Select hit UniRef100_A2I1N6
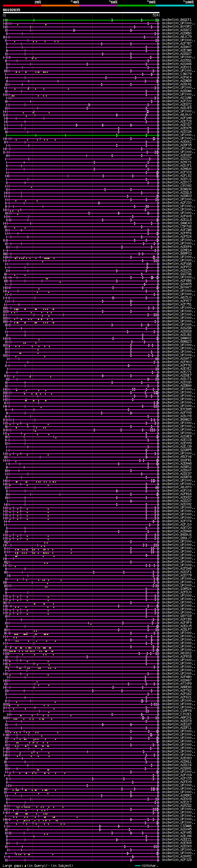Screen dimensions: 197x868 (176, 98)
